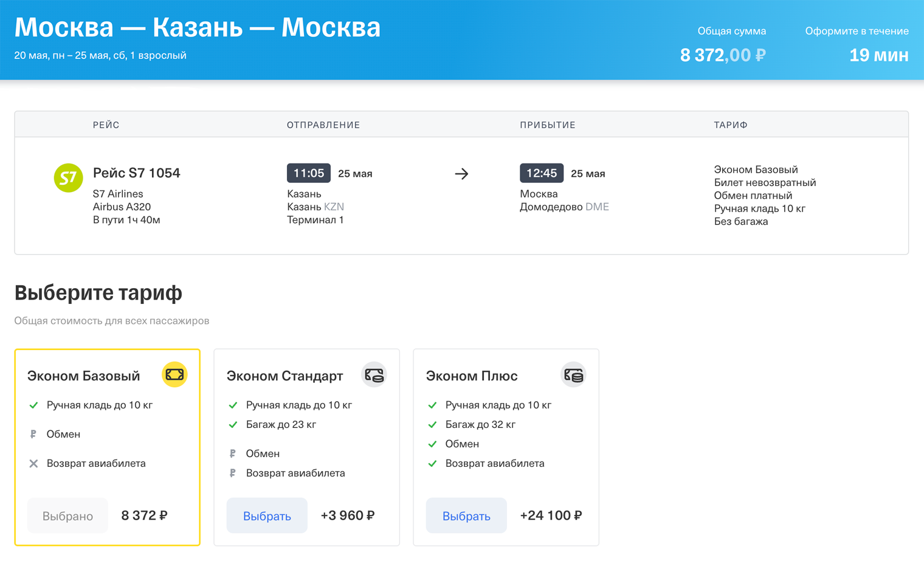Click green check beside Возврат авиабилета in Плюс

click(432, 464)
